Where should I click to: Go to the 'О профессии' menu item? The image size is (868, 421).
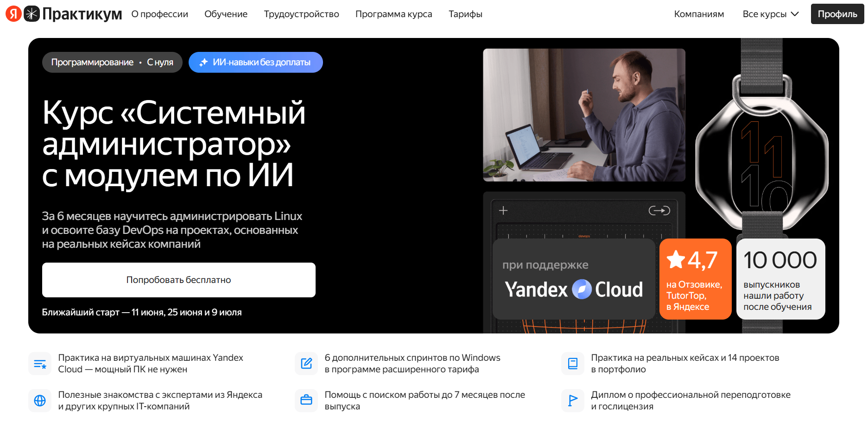coord(160,14)
